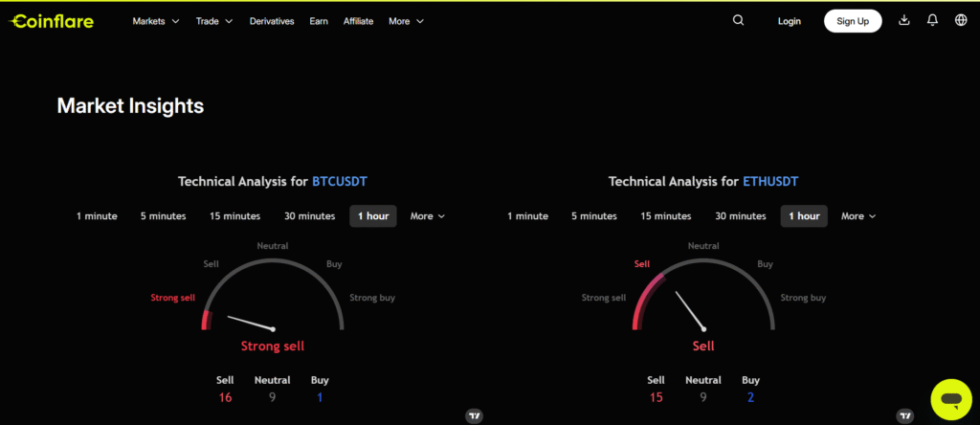This screenshot has height=425, width=980.
Task: Click TradingView logo under ETHUSDT widget
Action: [x=904, y=415]
